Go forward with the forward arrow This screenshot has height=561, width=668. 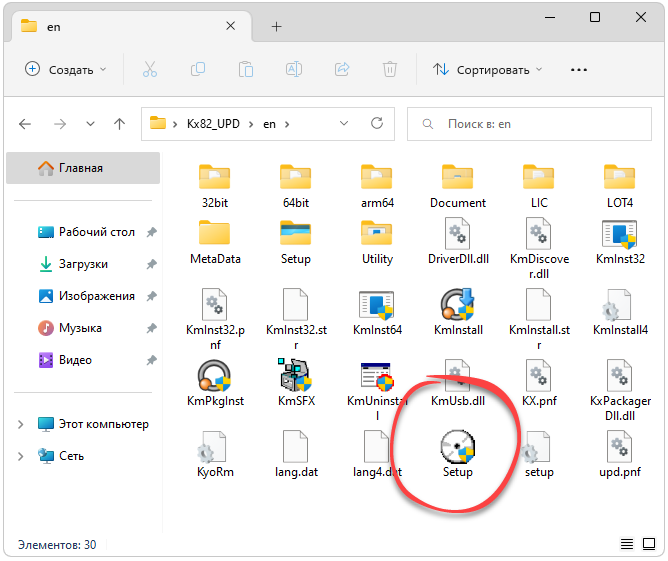pos(60,124)
